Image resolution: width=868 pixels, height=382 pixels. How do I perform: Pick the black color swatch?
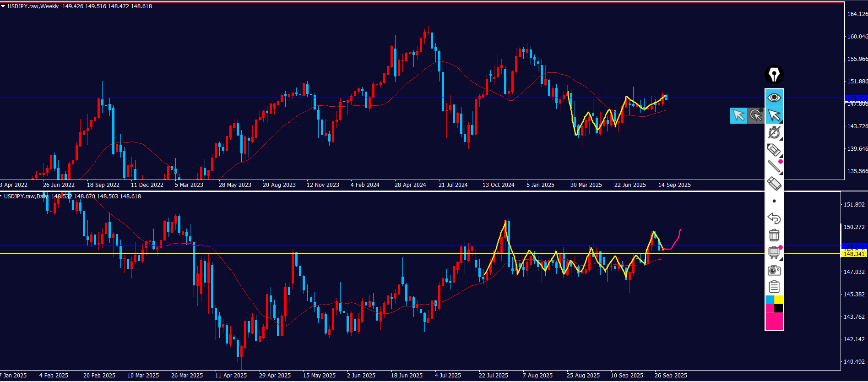point(778,308)
